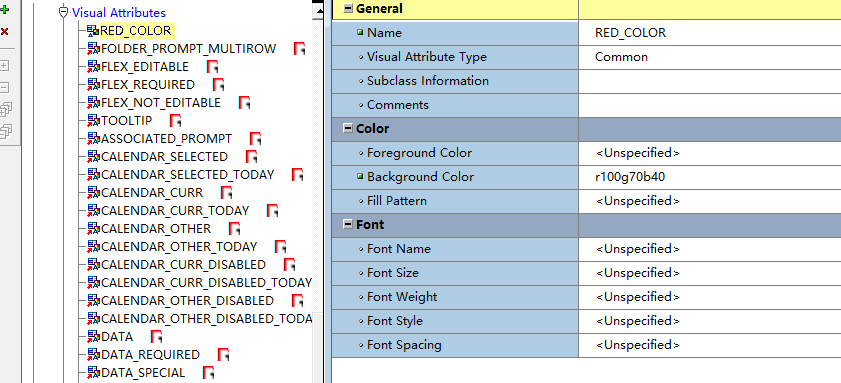Click the Collapse icon in left toolbar
Screen dimensions: 841x383
click(5, 87)
